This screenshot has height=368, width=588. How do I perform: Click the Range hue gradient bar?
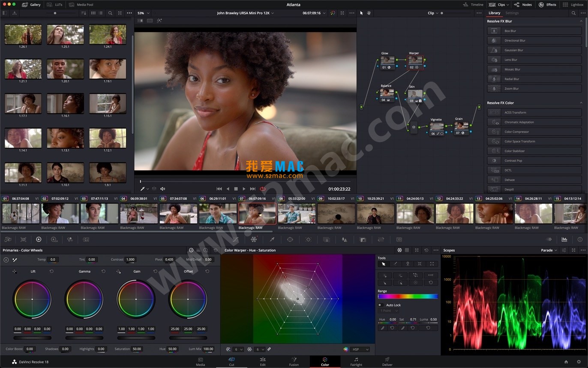408,296
